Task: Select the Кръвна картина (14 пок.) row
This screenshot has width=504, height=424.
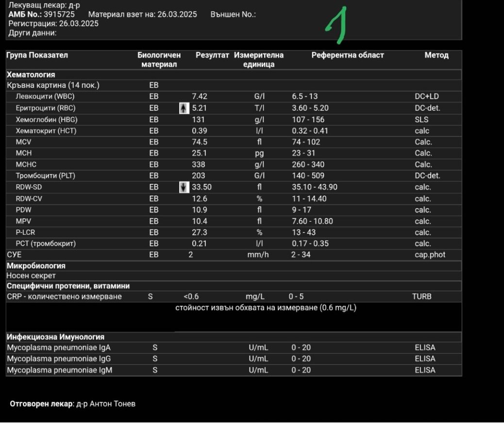Action: tap(53, 85)
